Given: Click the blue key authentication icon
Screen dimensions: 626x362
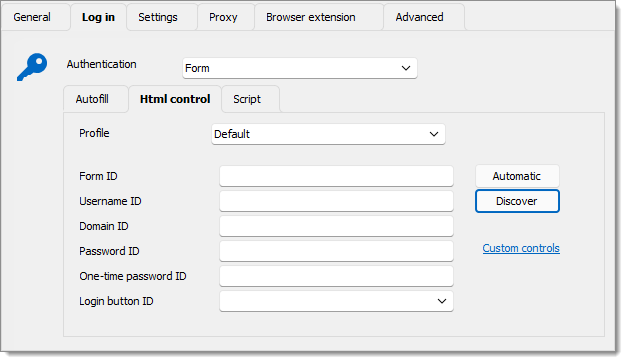Looking at the screenshot, I should [32, 67].
